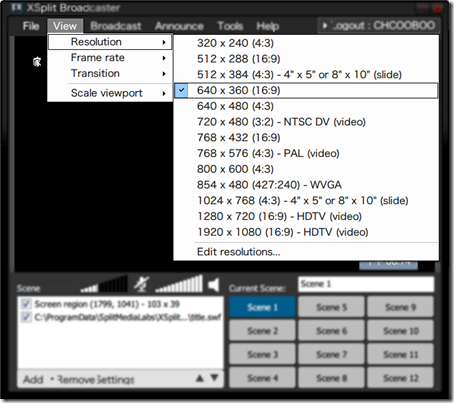Move source up with the up arrow

200,378
